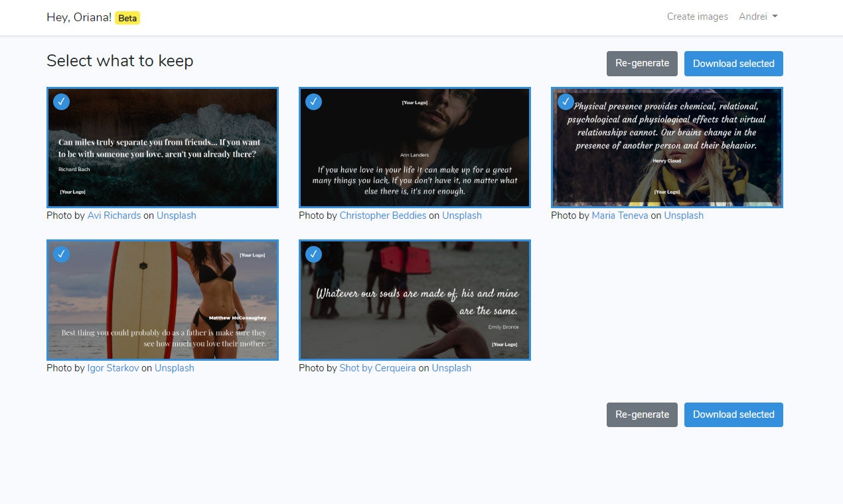Click the yellow Beta badge

[127, 18]
